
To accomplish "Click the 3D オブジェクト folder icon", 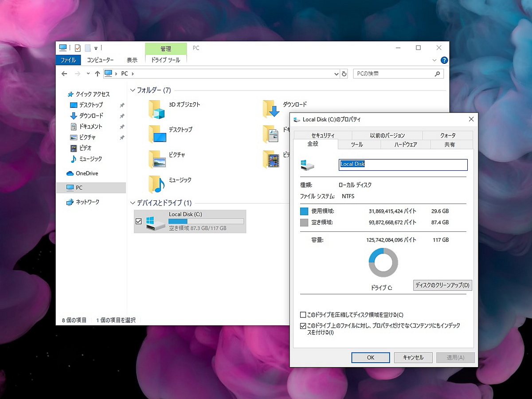I will (156, 109).
